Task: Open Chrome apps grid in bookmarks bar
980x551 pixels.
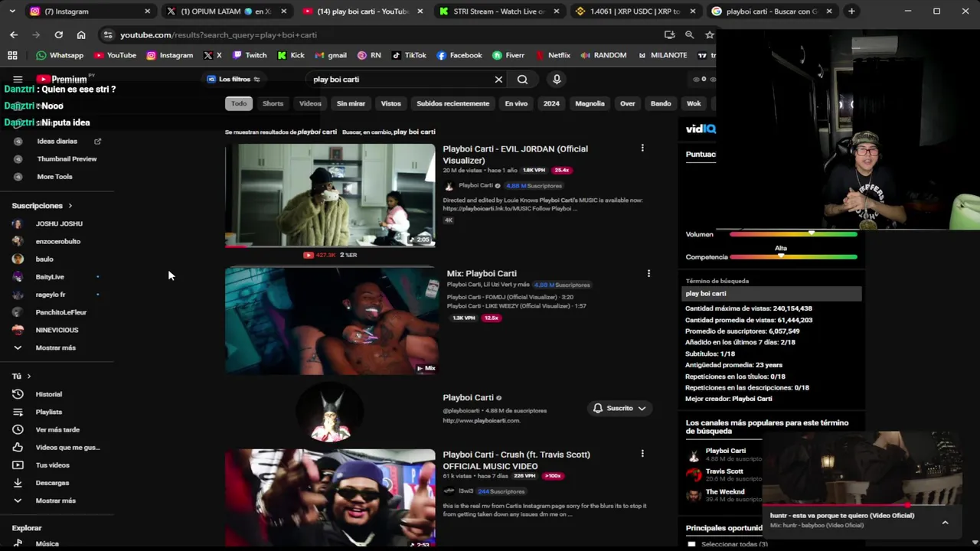Action: point(12,55)
